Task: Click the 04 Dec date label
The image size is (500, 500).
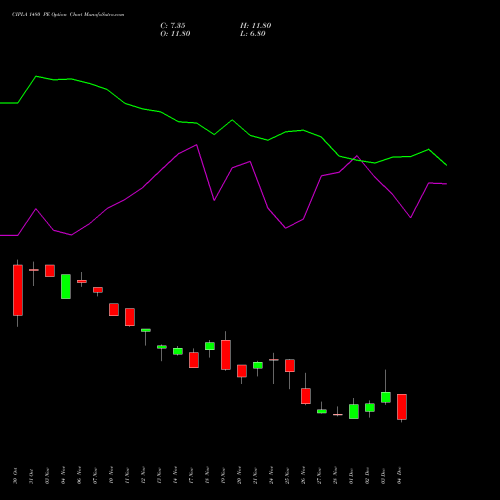Action: coord(399,476)
